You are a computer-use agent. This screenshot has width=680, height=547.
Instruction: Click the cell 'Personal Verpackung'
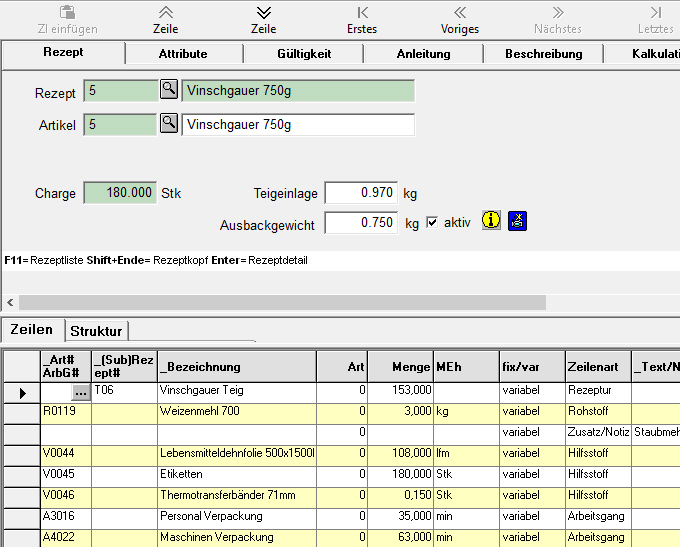tap(237, 519)
